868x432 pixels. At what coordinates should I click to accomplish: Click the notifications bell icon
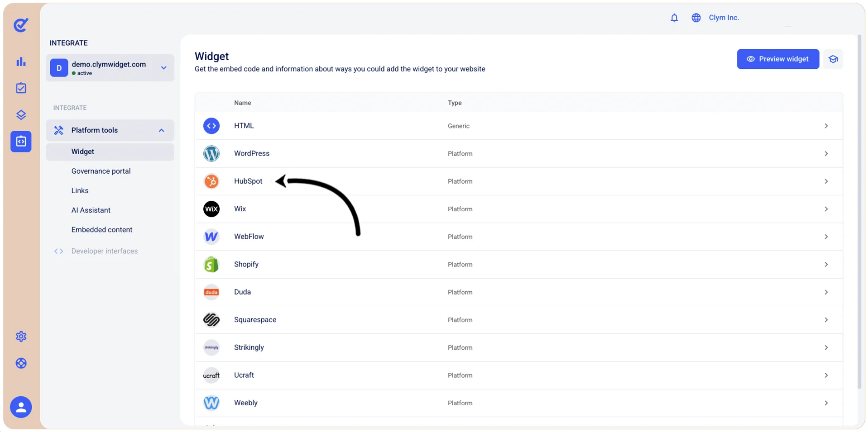tap(674, 18)
